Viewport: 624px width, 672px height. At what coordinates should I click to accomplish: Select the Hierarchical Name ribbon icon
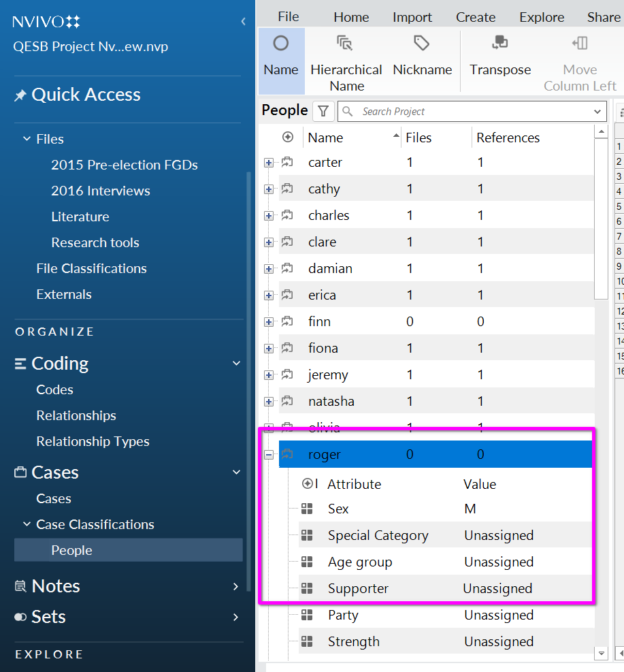[346, 44]
